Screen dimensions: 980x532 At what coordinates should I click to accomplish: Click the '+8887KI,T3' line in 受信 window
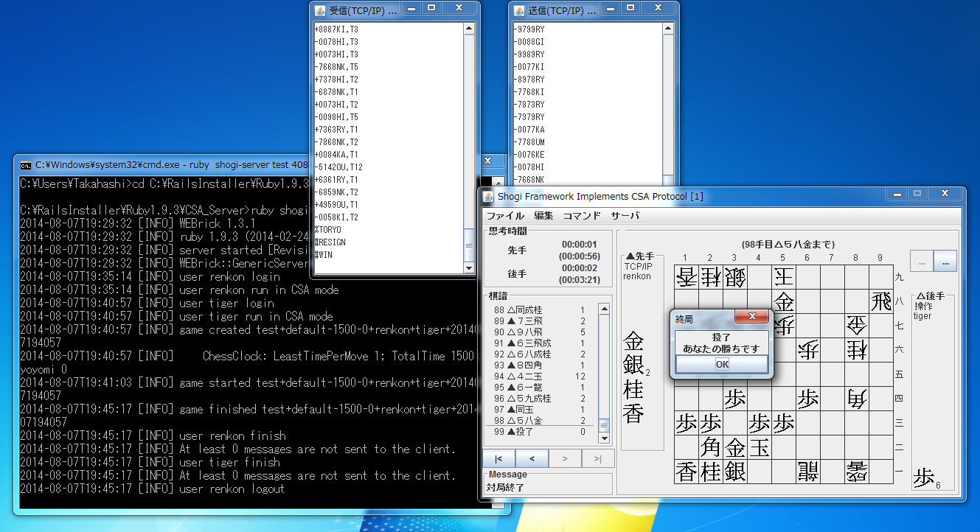[336, 29]
